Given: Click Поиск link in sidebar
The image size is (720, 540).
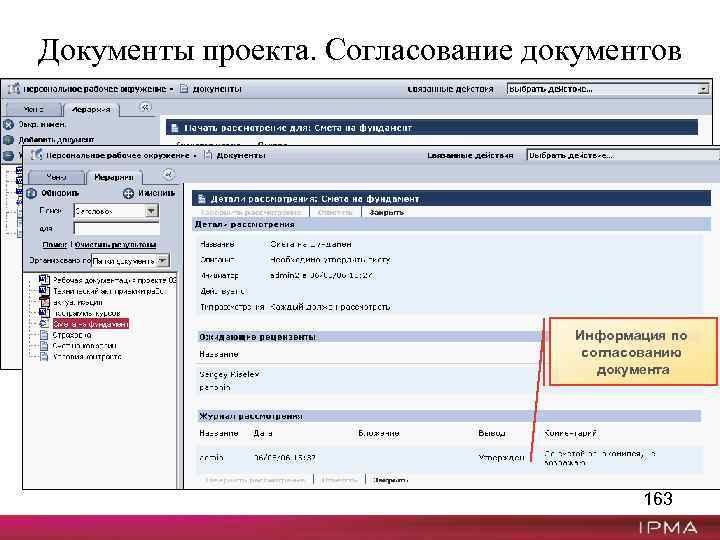Looking at the screenshot, I should (55, 245).
